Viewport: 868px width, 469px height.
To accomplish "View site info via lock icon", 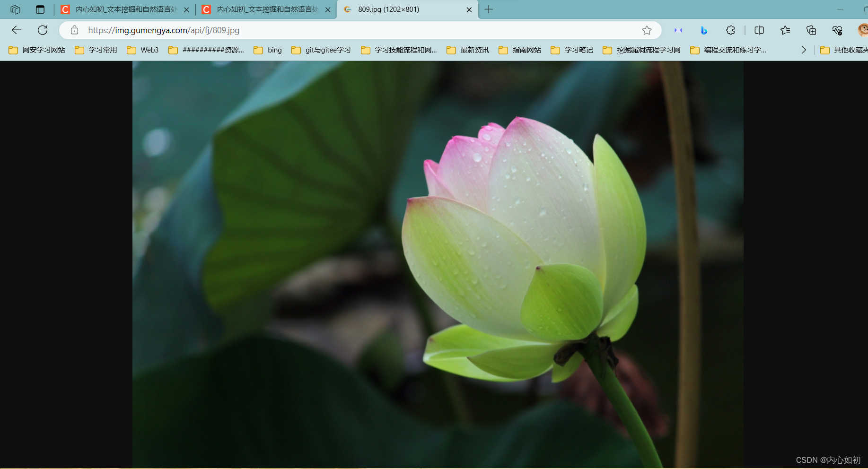I will (x=74, y=30).
